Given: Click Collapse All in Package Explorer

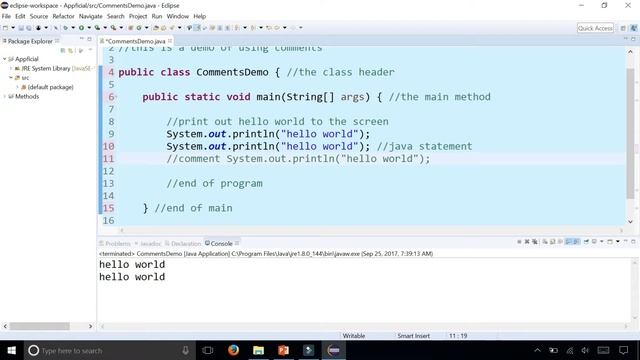Looking at the screenshot, I should [x=62, y=50].
